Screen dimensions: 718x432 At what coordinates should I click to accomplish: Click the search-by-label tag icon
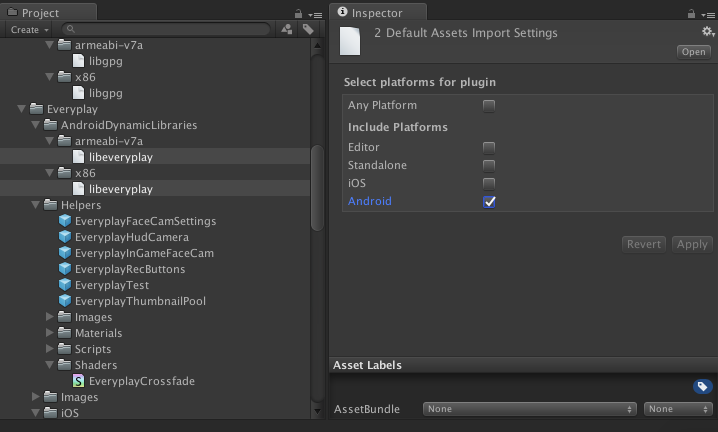point(308,30)
